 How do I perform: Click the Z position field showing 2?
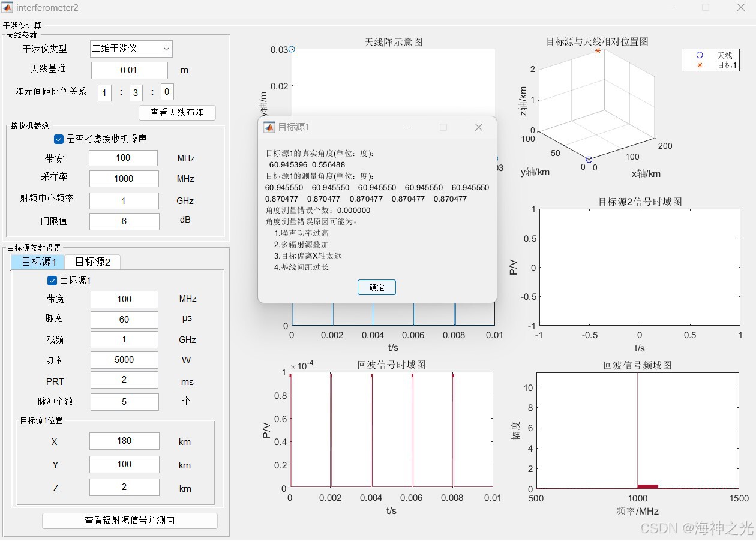pos(124,487)
